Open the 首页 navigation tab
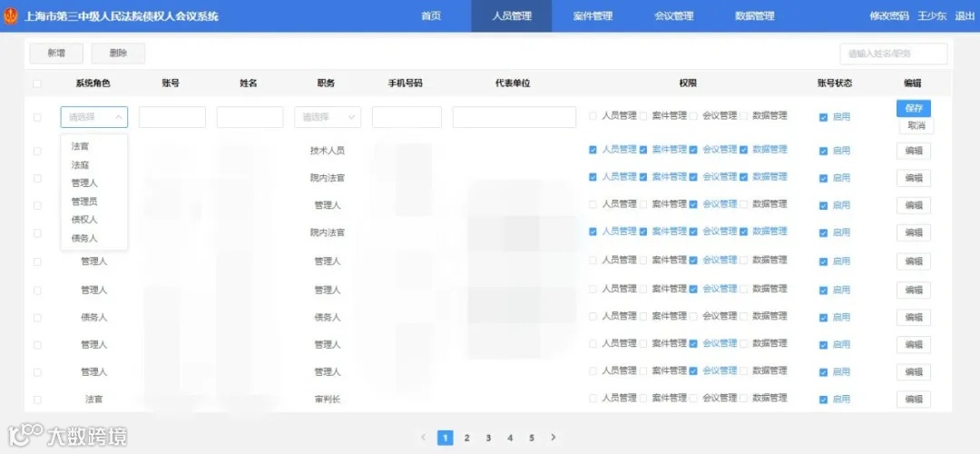The image size is (980, 454). (x=431, y=16)
